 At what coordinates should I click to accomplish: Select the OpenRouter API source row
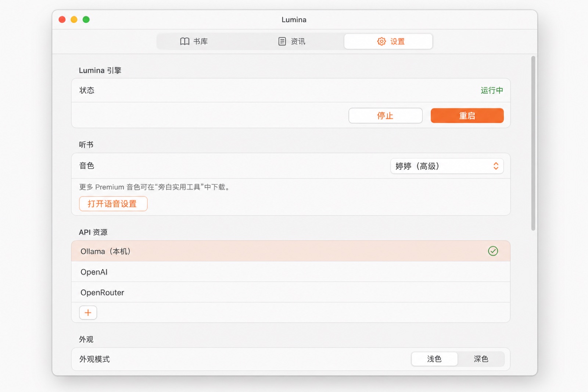point(291,292)
